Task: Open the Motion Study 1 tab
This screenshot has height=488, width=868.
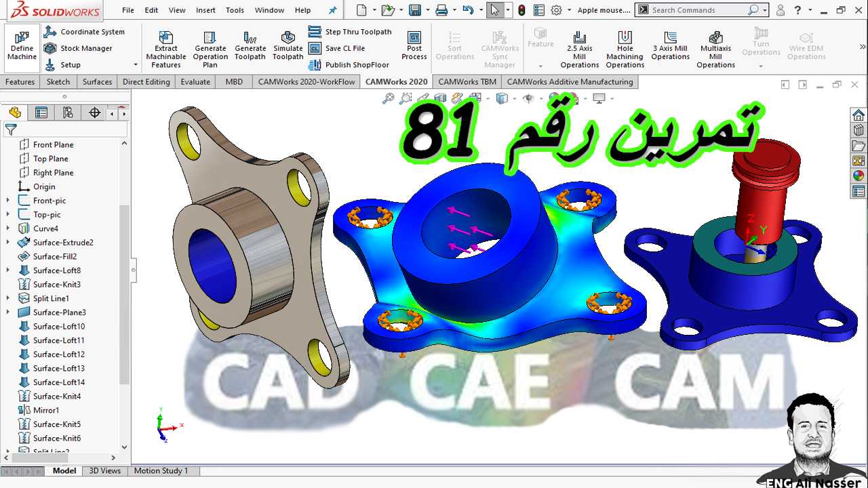Action: 161,470
